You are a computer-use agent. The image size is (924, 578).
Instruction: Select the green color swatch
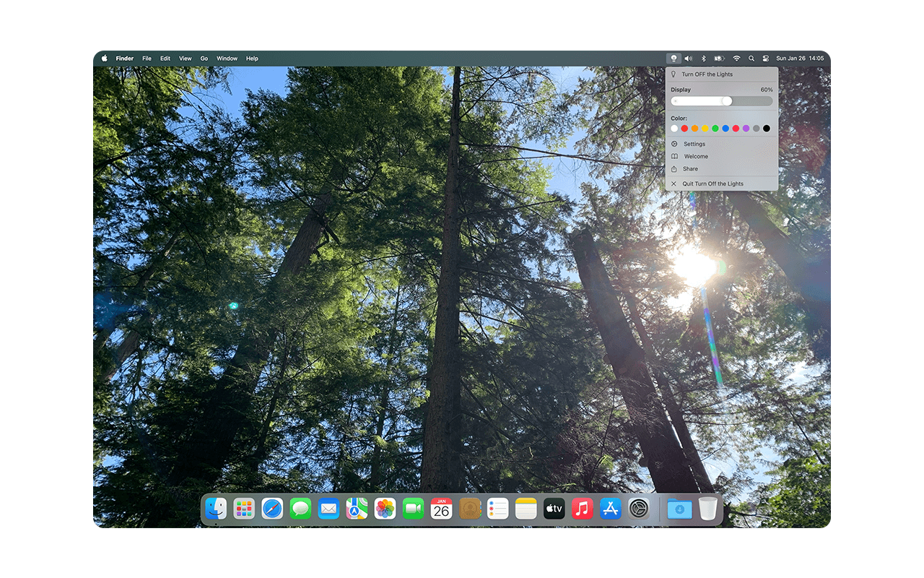[x=715, y=129]
